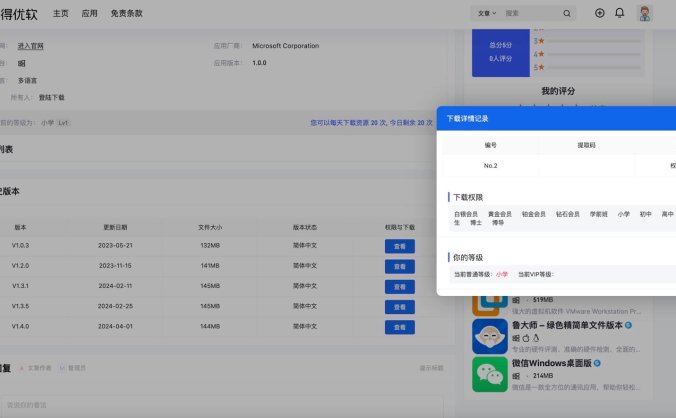Focus the comment reply text box
Screen dimensions: 676x418
(x=222, y=405)
